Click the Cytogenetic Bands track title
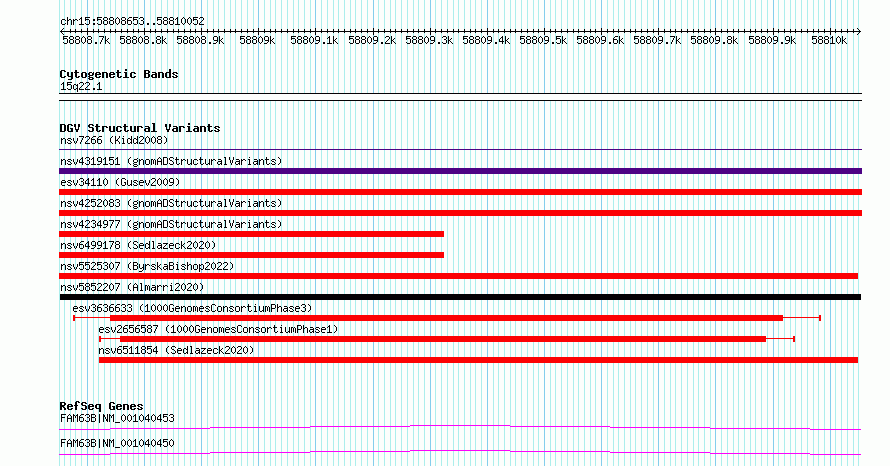Viewport: 890px width, 466px height. click(119, 74)
